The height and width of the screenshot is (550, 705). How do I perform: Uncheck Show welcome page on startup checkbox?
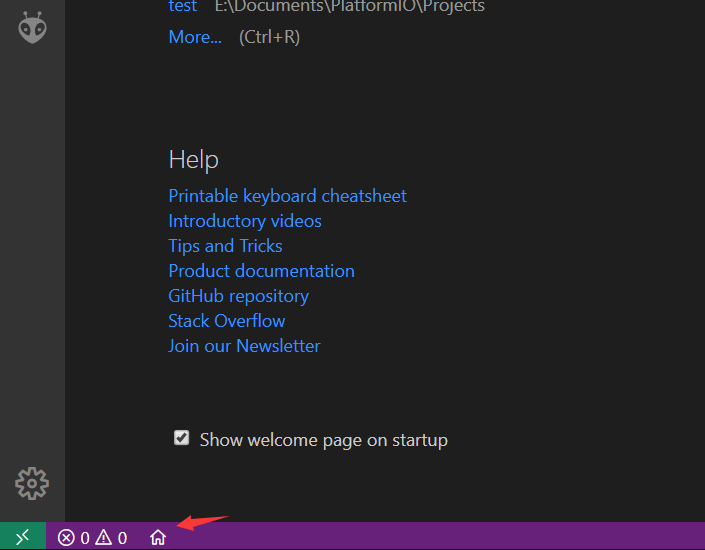click(181, 438)
